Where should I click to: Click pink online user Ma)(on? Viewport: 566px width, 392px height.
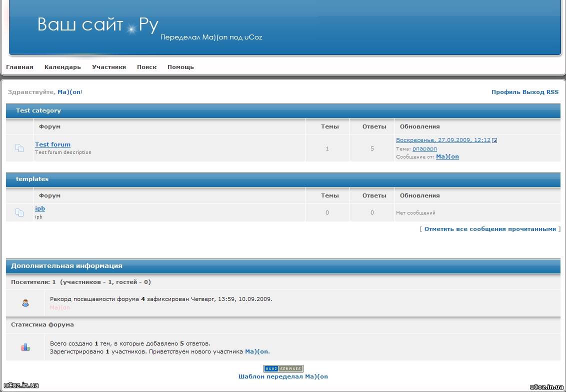click(x=60, y=307)
